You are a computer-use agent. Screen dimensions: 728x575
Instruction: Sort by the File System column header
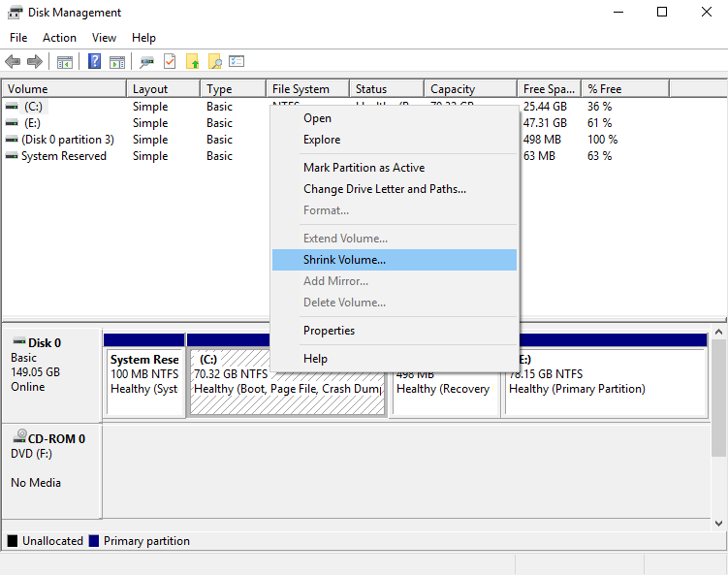tap(308, 88)
